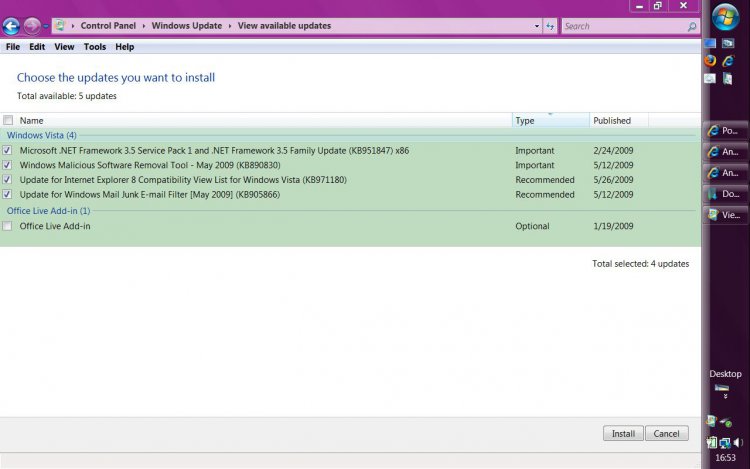Viewport: 750px width, 469px height.
Task: Navigate to Control Panel breadcrumb
Action: (108, 26)
